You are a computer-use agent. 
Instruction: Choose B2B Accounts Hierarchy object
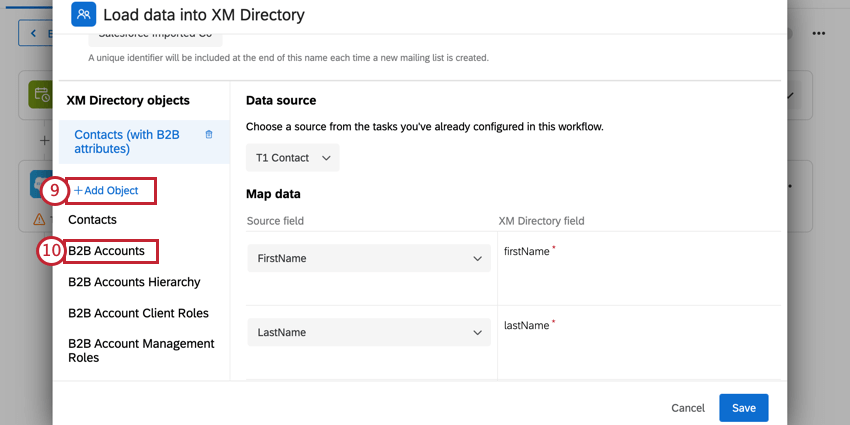point(134,282)
